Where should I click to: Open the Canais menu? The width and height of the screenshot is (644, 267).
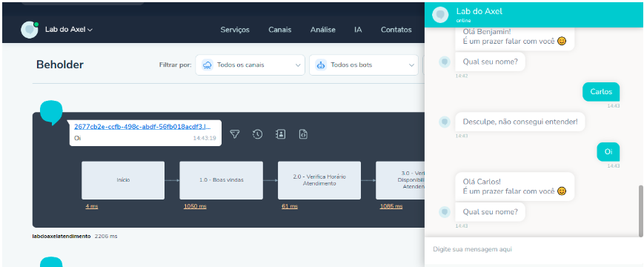(x=279, y=30)
